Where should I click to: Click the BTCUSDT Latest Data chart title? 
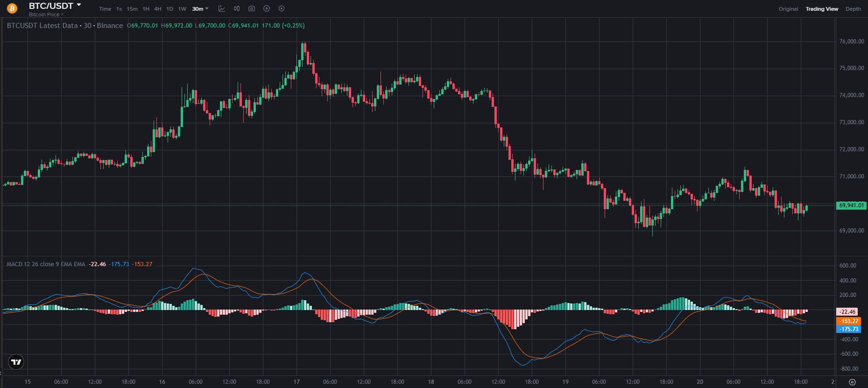click(x=65, y=26)
